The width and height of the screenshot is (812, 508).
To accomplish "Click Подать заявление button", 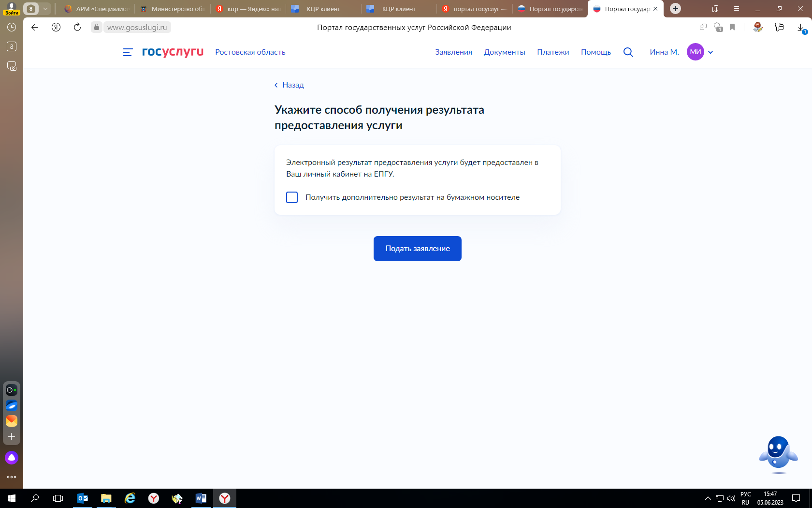I will point(417,249).
